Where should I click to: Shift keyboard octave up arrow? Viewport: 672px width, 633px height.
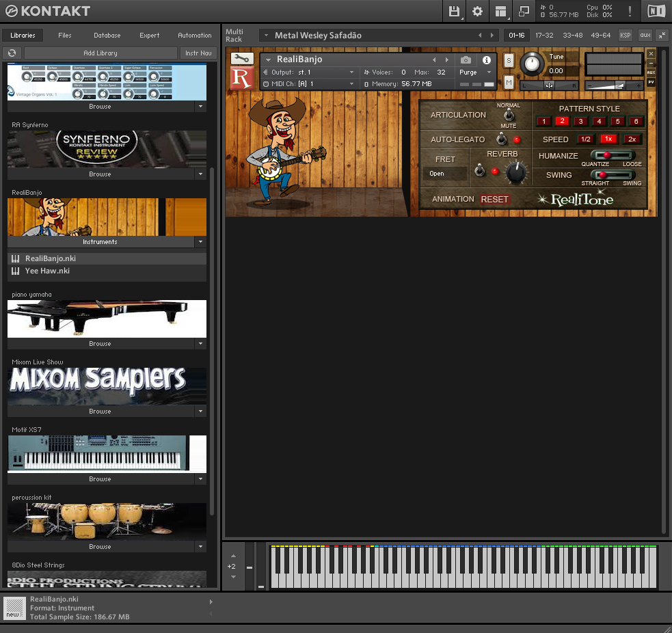pos(233,556)
